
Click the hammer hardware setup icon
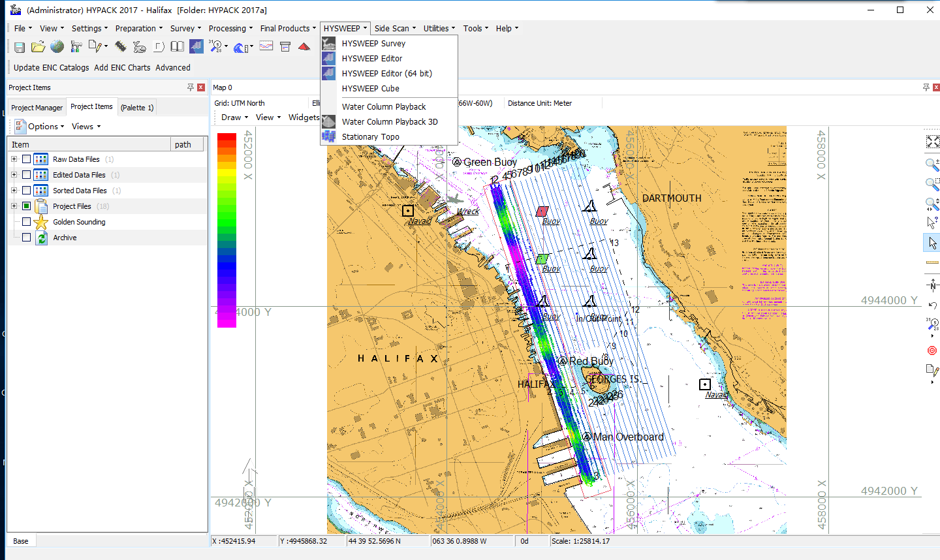coord(76,46)
